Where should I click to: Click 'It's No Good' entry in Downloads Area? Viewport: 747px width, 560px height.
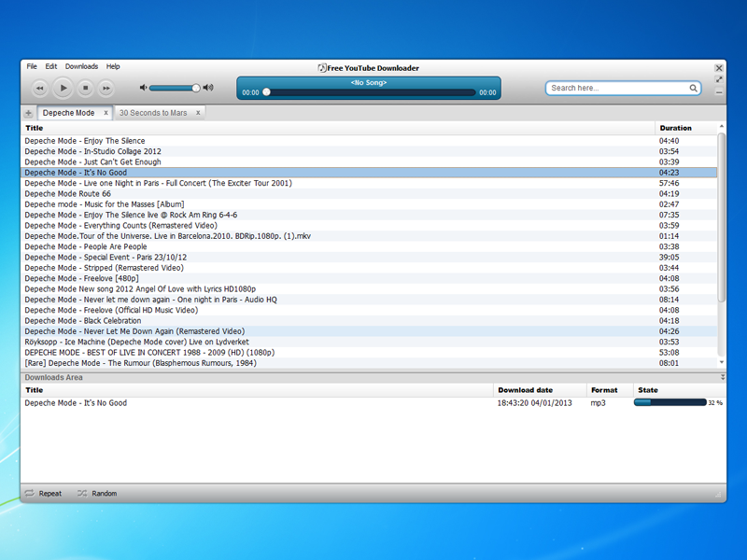(76, 403)
